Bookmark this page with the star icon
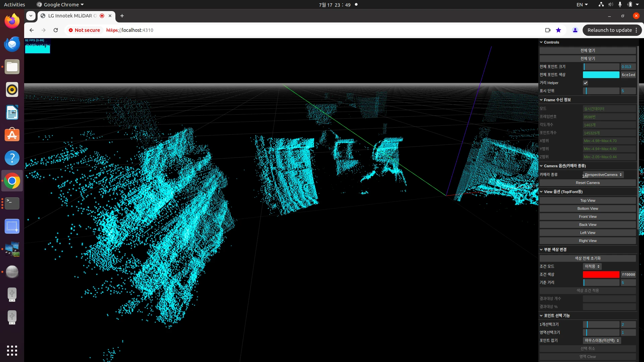The image size is (644, 362). (x=558, y=30)
